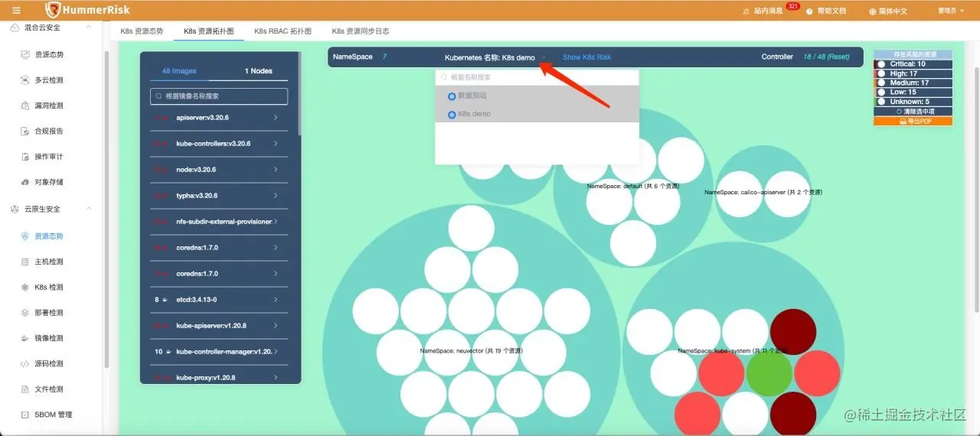Open the Kubernetes 名称 K8s demo dropdown
The width and height of the screenshot is (980, 436).
pos(495,57)
